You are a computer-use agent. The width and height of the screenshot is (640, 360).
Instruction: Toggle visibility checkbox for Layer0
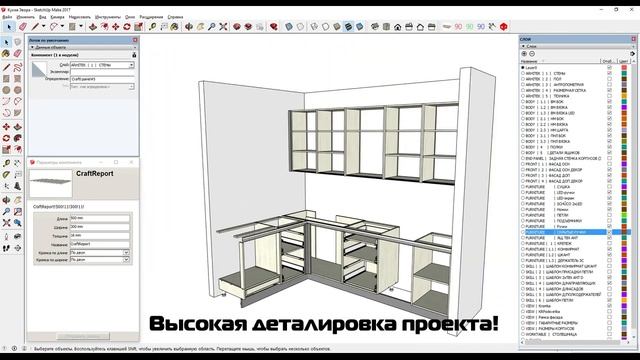(609, 67)
